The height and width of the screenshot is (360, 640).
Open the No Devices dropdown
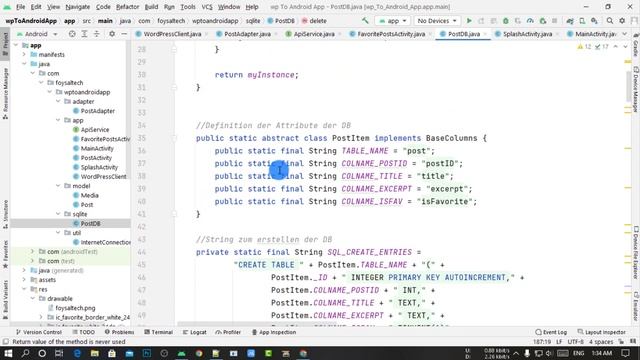tap(437, 20)
